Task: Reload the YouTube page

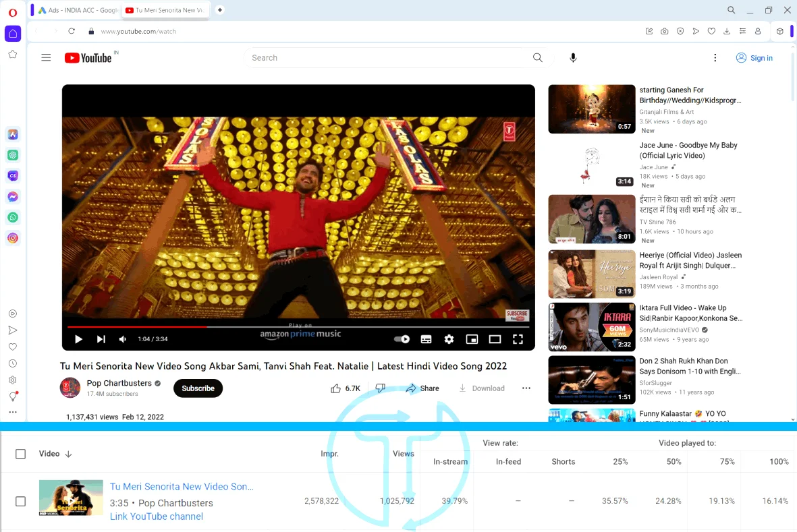Action: pos(72,31)
